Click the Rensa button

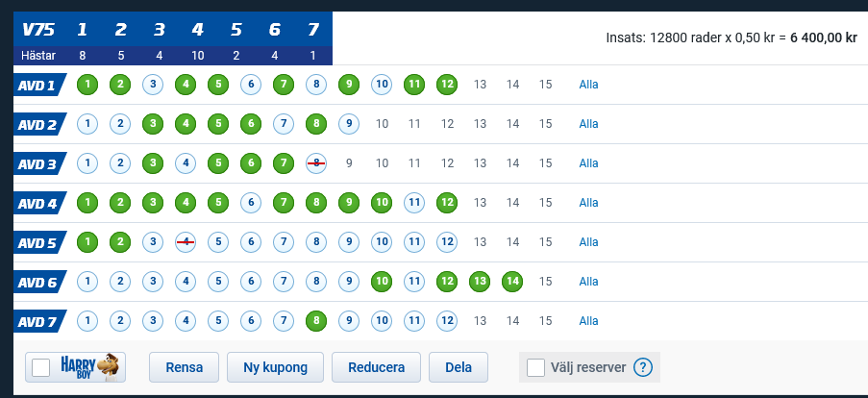point(185,367)
